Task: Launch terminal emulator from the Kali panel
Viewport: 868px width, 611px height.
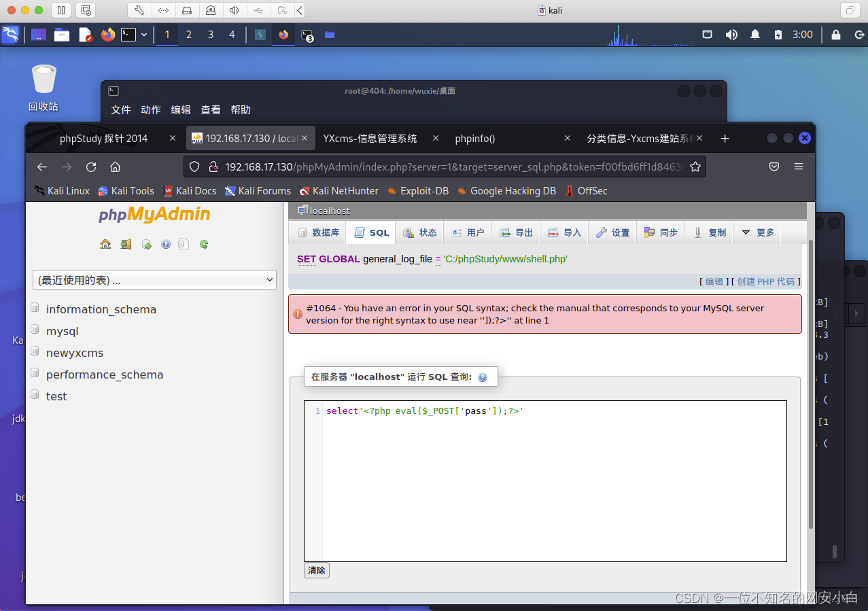Action: pos(128,35)
